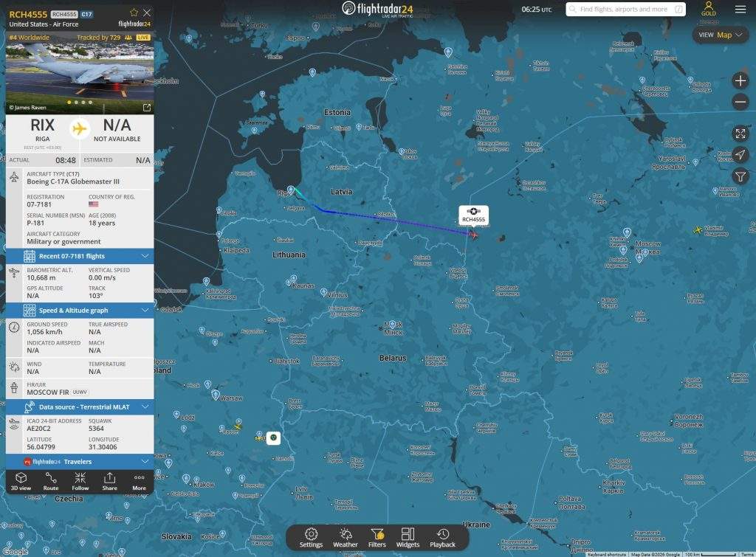Open the hamburger main menu
756x557 pixels.
pyautogui.click(x=740, y=9)
